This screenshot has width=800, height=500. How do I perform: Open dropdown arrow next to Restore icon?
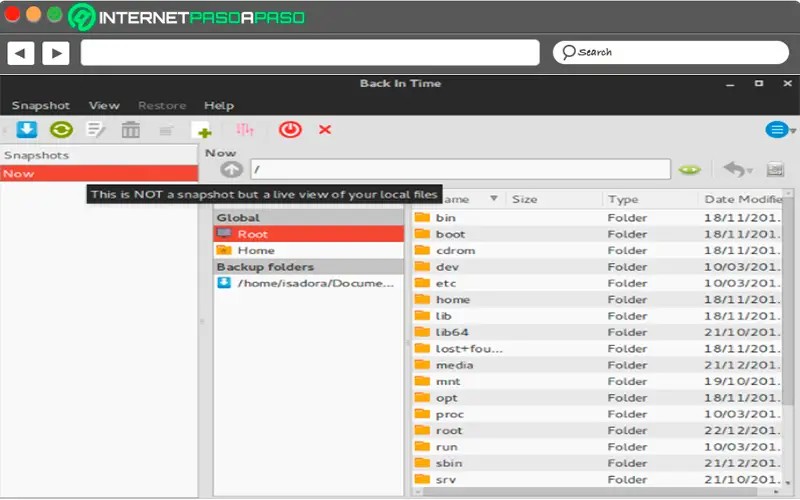[749, 171]
